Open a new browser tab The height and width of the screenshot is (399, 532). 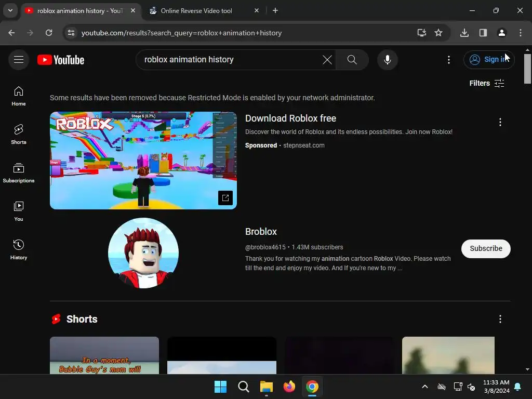point(275,10)
